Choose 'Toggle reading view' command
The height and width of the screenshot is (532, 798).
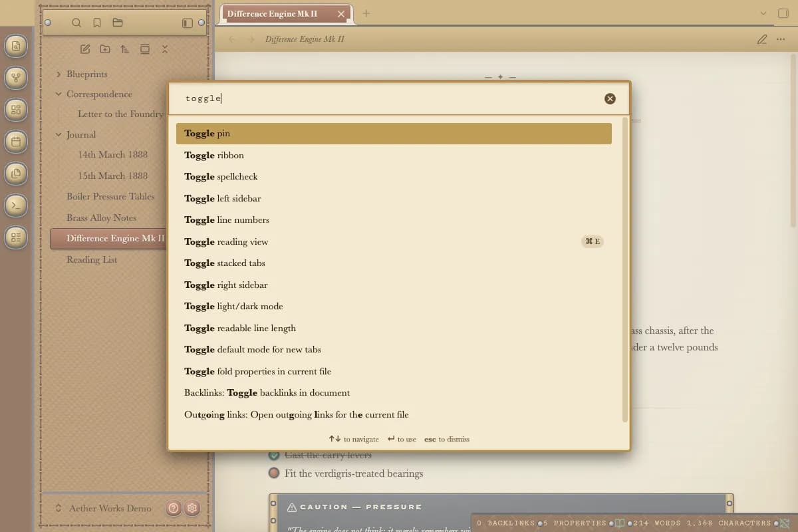(394, 241)
